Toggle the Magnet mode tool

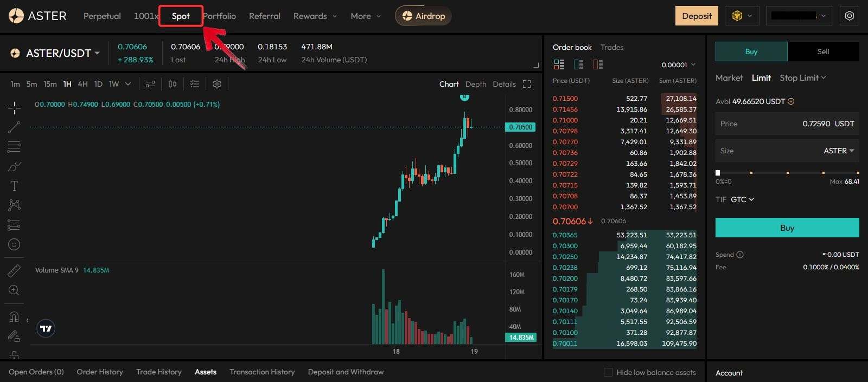(x=14, y=317)
